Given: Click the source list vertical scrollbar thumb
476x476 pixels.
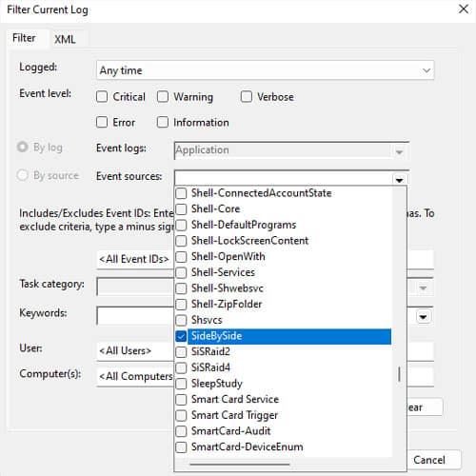Looking at the screenshot, I should point(399,374).
